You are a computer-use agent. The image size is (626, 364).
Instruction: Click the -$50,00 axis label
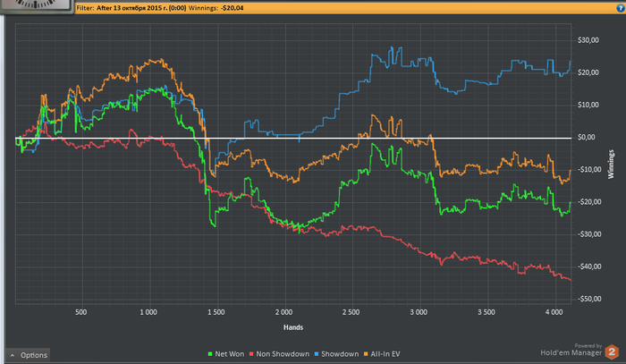tap(589, 299)
